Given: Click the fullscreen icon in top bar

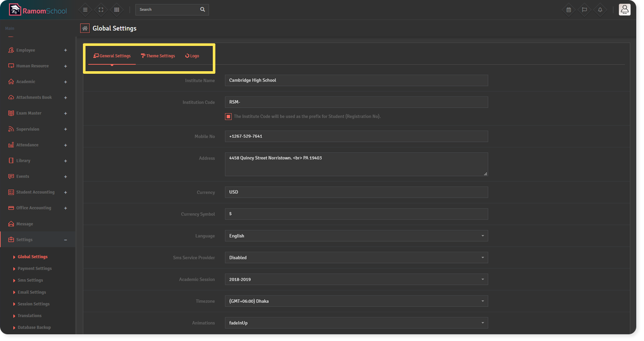Looking at the screenshot, I should 101,9.
